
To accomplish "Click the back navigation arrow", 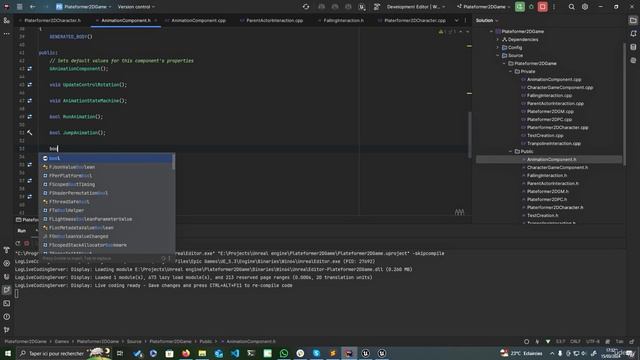I will coord(32,7).
